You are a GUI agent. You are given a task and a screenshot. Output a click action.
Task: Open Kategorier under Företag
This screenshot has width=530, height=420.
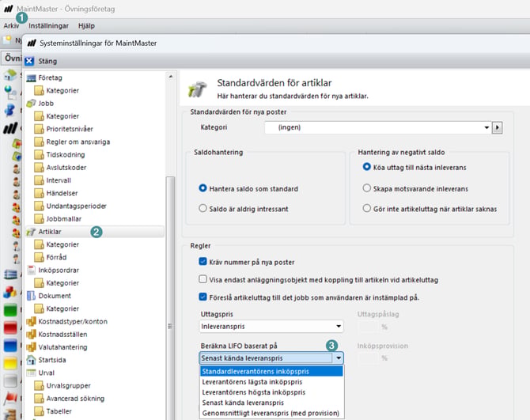(x=62, y=90)
